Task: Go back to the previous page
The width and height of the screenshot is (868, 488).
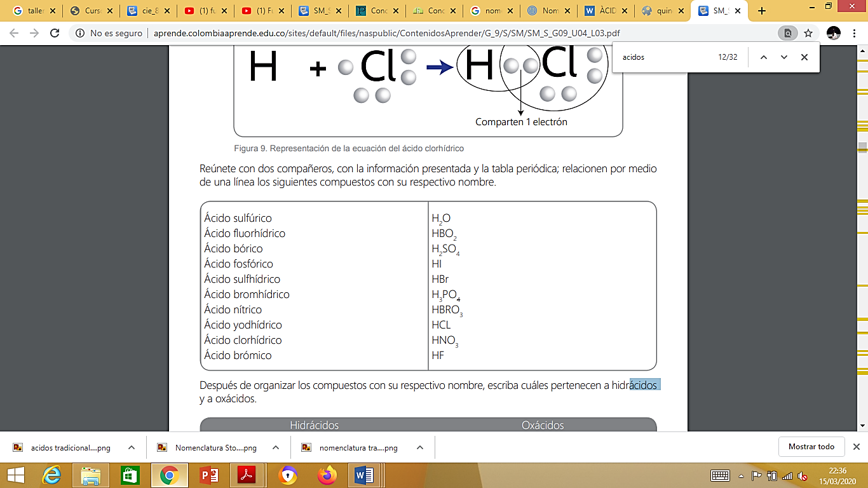Action: tap(14, 33)
